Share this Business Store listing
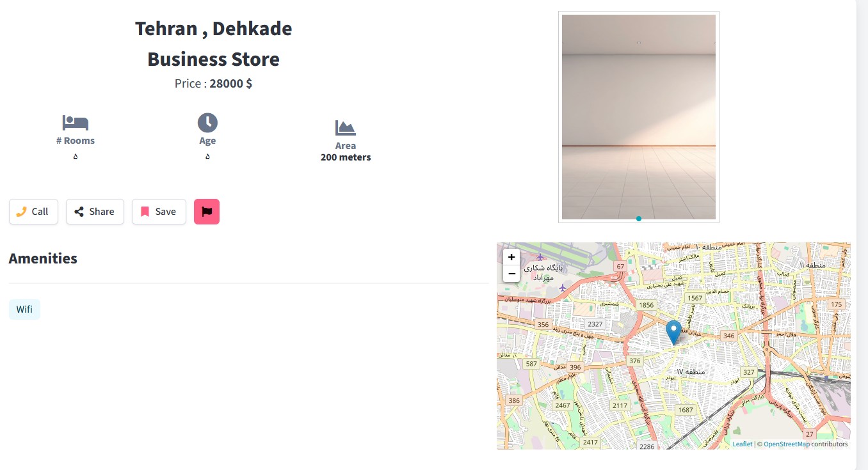Screen dimensions: 868x470 [x=95, y=212]
